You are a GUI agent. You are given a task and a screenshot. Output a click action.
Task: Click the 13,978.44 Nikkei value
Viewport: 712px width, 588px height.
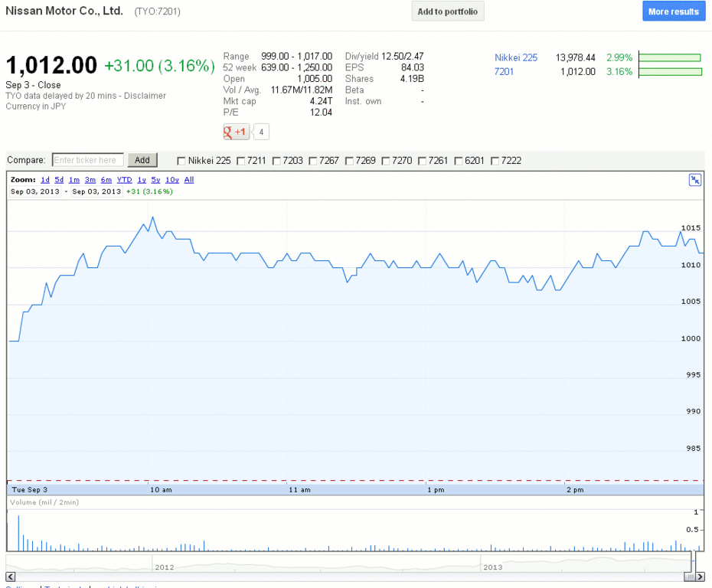575,57
